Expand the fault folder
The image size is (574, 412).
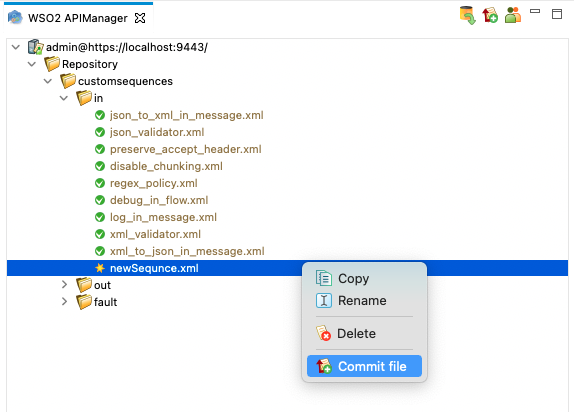coord(64,301)
